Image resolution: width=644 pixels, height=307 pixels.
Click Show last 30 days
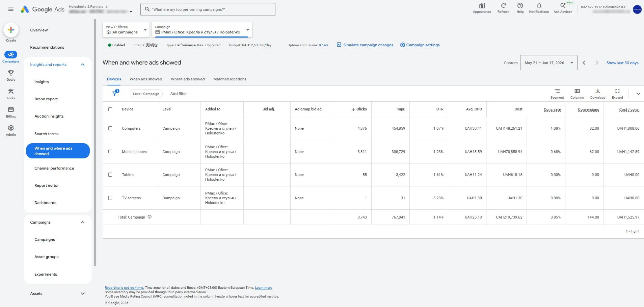point(622,63)
